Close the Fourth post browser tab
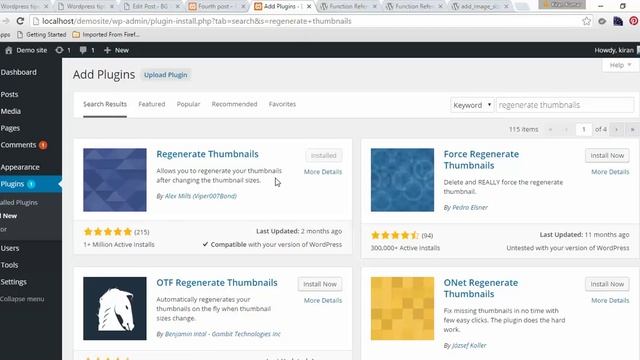Screen dimensions: 640x360 pos(243,7)
